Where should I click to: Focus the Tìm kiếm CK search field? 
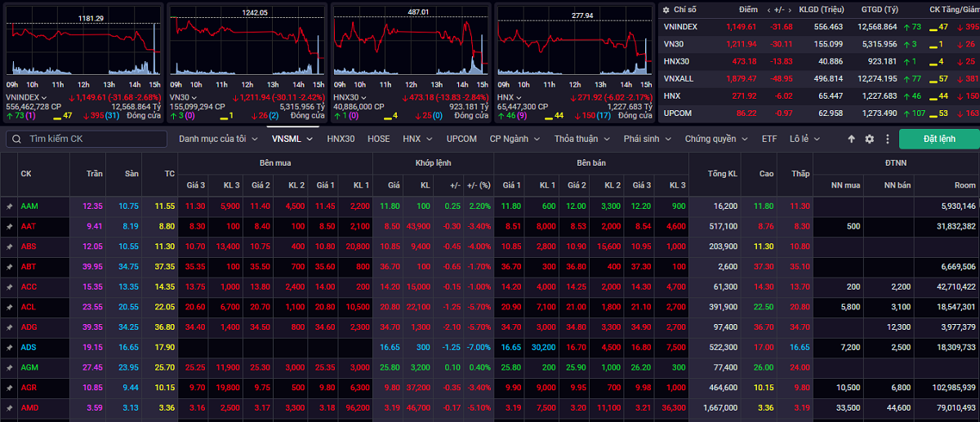[x=86, y=139]
